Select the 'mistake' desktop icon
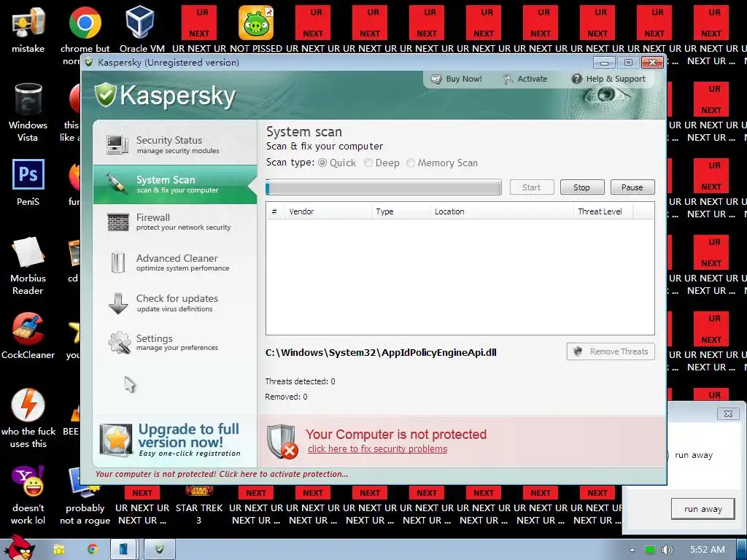 click(x=28, y=29)
